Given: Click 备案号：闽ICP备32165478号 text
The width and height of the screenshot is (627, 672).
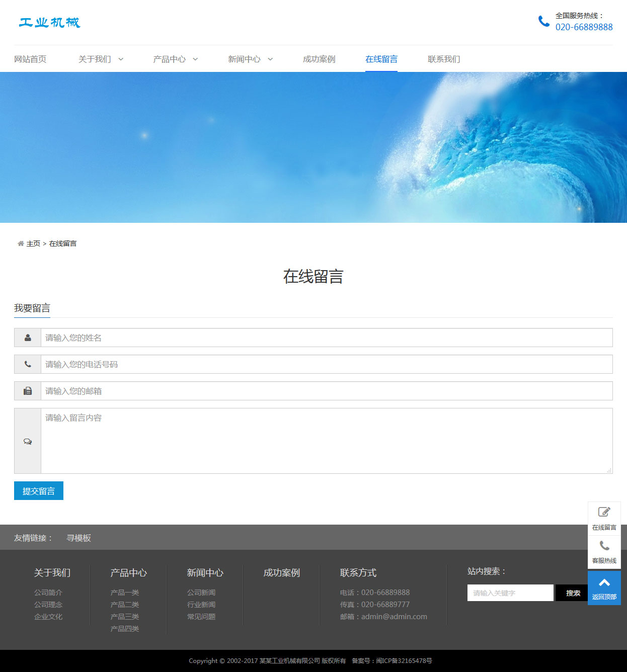Looking at the screenshot, I should pos(392,661).
